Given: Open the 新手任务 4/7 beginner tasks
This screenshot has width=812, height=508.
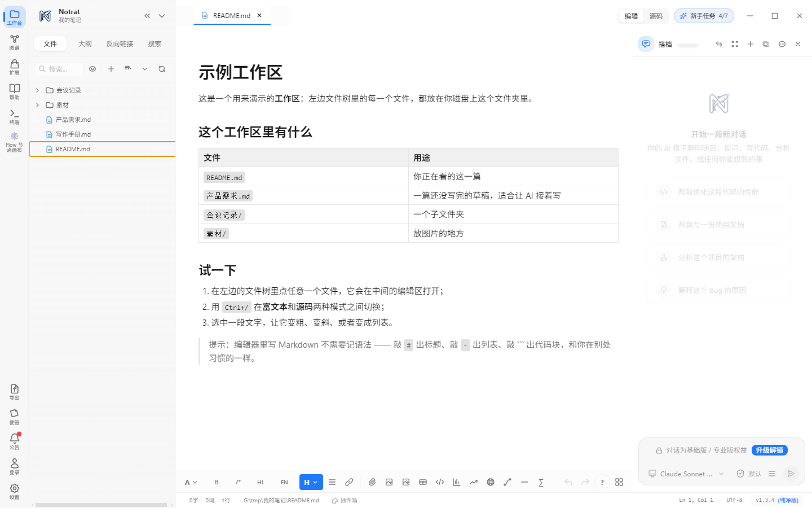Looking at the screenshot, I should (704, 16).
